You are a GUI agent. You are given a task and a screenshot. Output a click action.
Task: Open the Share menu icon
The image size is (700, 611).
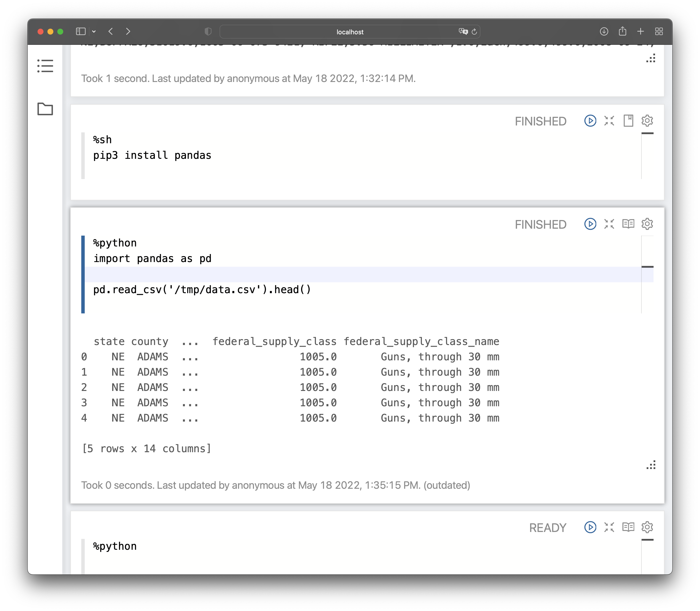(623, 31)
